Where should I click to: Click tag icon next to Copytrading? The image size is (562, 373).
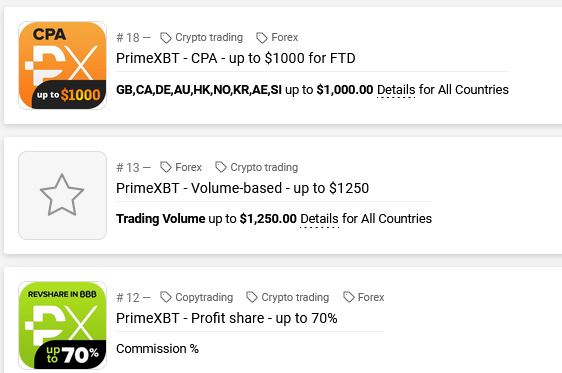pyautogui.click(x=166, y=297)
